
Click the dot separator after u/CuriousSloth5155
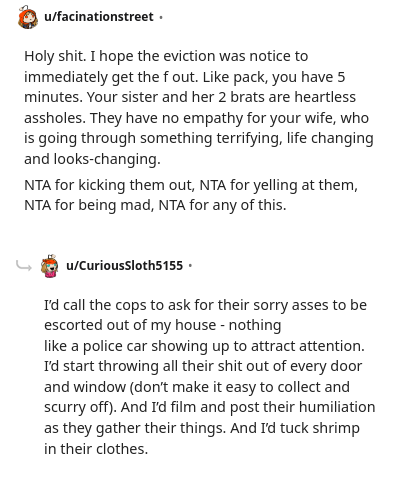190,266
